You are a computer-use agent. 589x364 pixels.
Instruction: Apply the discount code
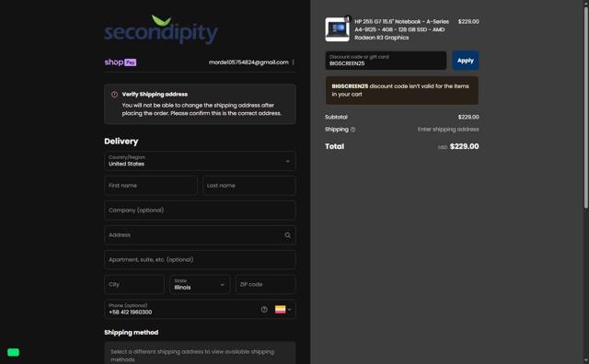point(466,61)
